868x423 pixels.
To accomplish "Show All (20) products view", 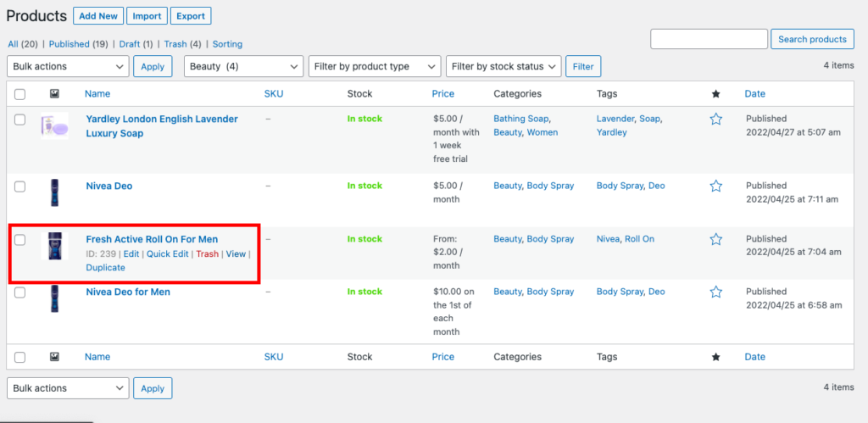I will click(23, 44).
